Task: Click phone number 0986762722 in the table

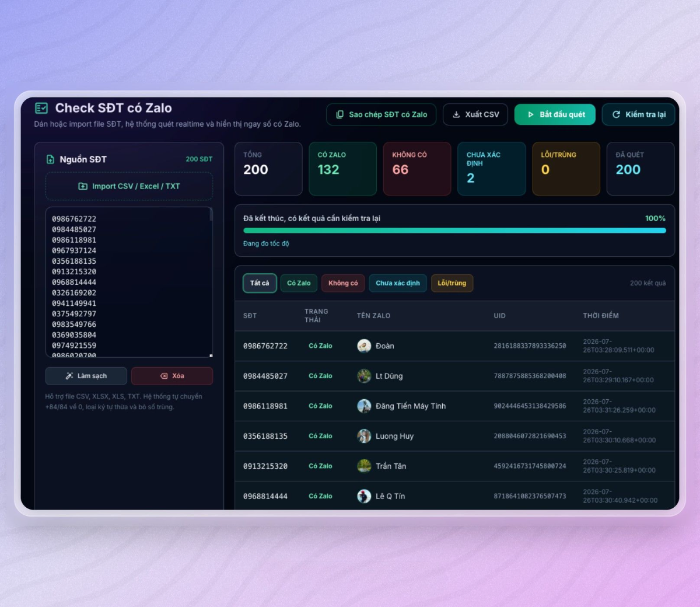Action: pyautogui.click(x=265, y=346)
